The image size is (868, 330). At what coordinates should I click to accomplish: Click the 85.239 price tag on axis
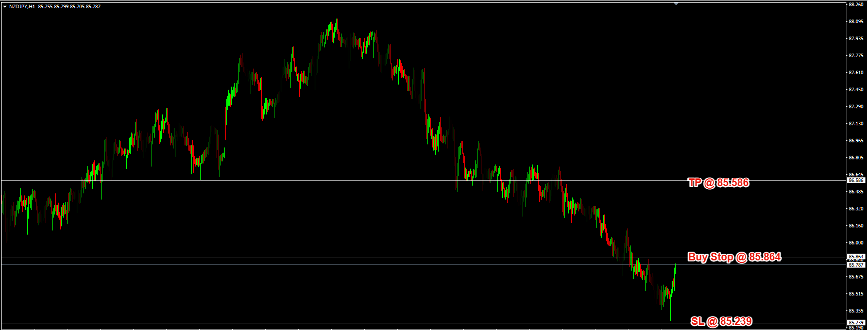click(x=857, y=322)
